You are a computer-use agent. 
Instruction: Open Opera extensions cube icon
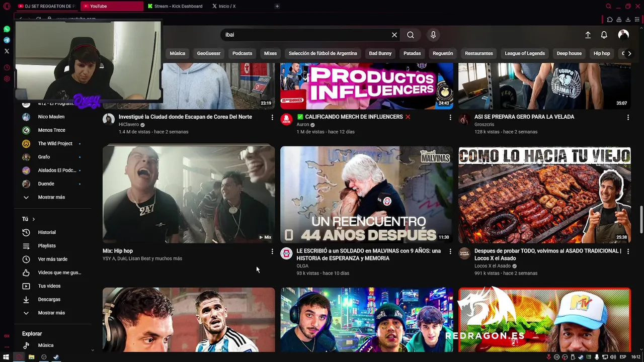610,20
